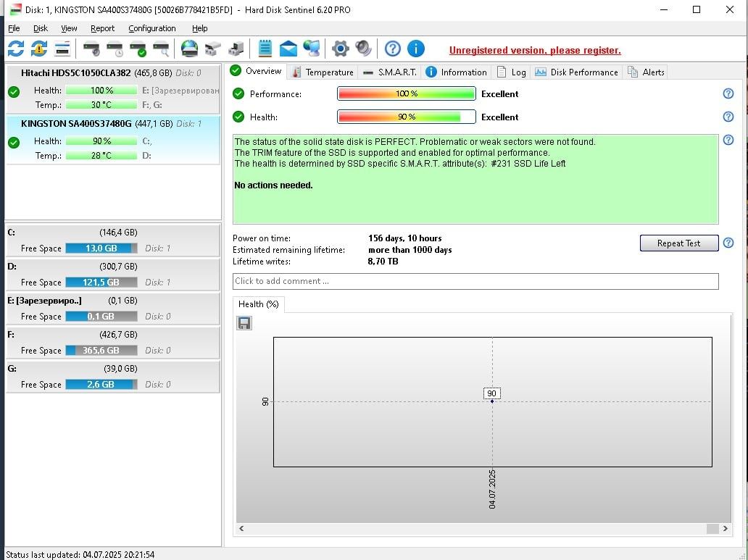The height and width of the screenshot is (560, 748).
Task: Select the KINGSTON SA400S37480G disk entry
Action: 113,140
